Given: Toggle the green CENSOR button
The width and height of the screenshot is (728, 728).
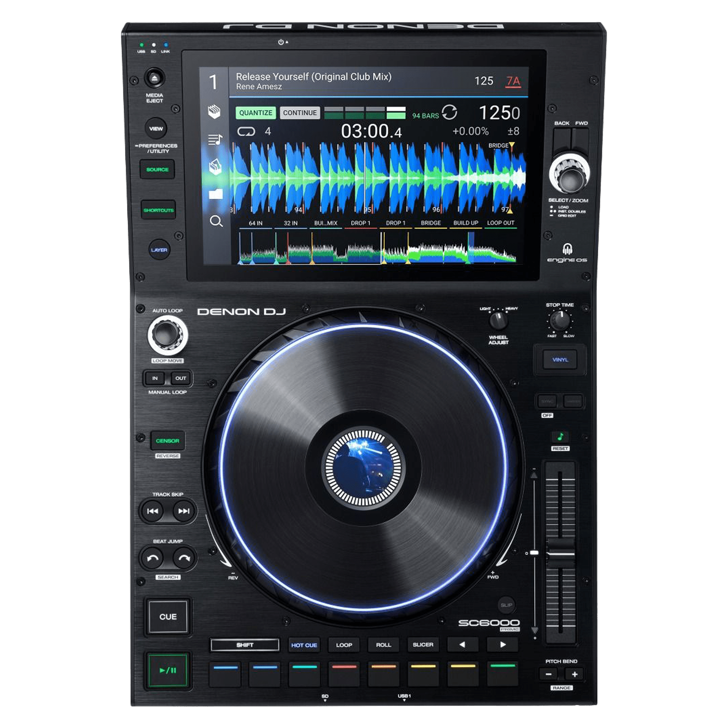Looking at the screenshot, I should [167, 441].
